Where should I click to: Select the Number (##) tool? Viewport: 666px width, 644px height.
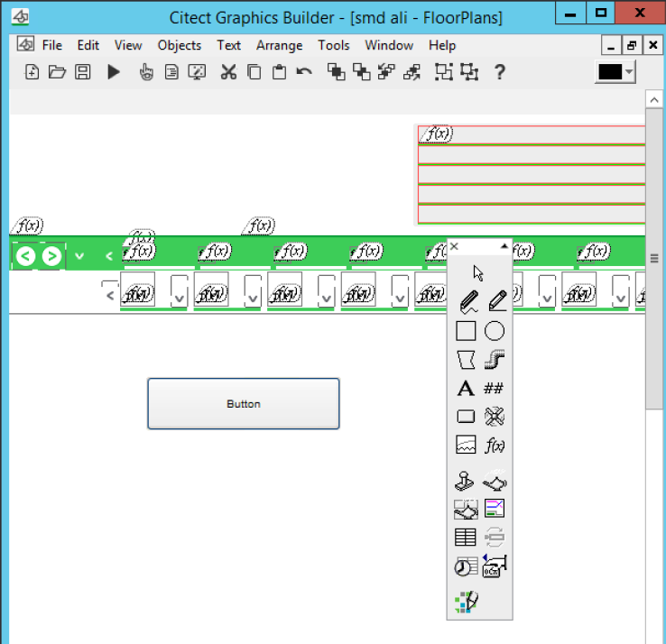click(494, 388)
